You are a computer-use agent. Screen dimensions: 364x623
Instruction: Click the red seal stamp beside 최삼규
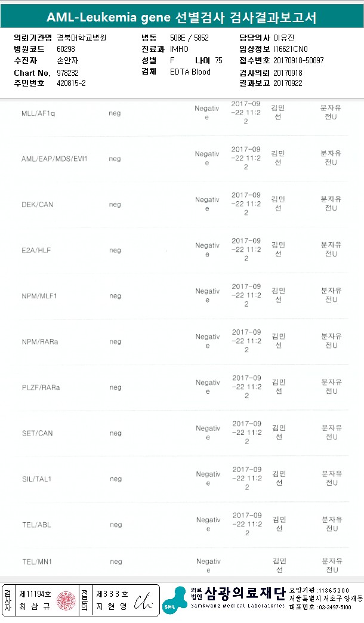click(66, 600)
